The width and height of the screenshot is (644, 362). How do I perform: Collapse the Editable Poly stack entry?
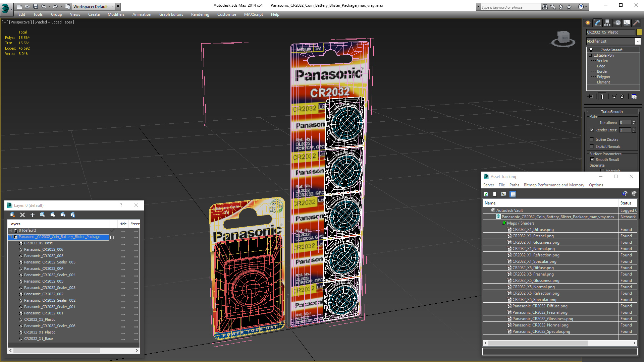590,55
